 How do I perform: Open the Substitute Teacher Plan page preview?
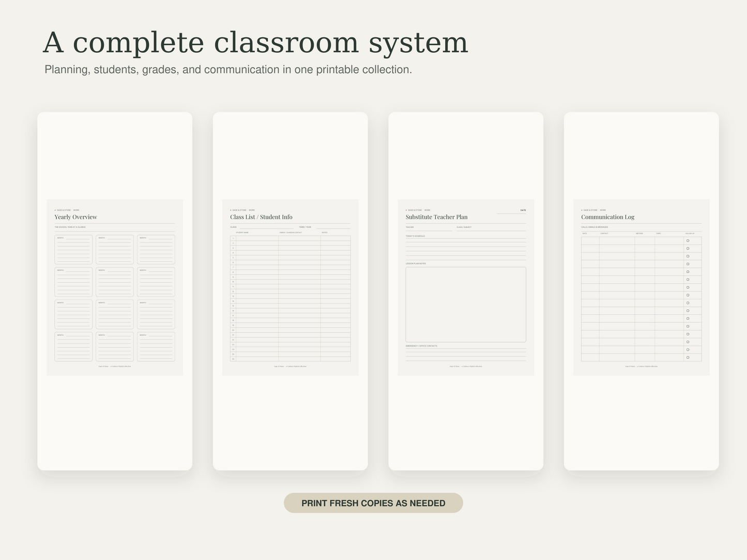466,287
